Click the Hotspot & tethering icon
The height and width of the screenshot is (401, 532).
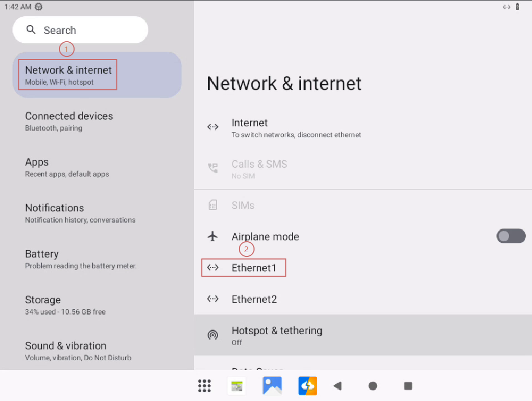pyautogui.click(x=212, y=335)
